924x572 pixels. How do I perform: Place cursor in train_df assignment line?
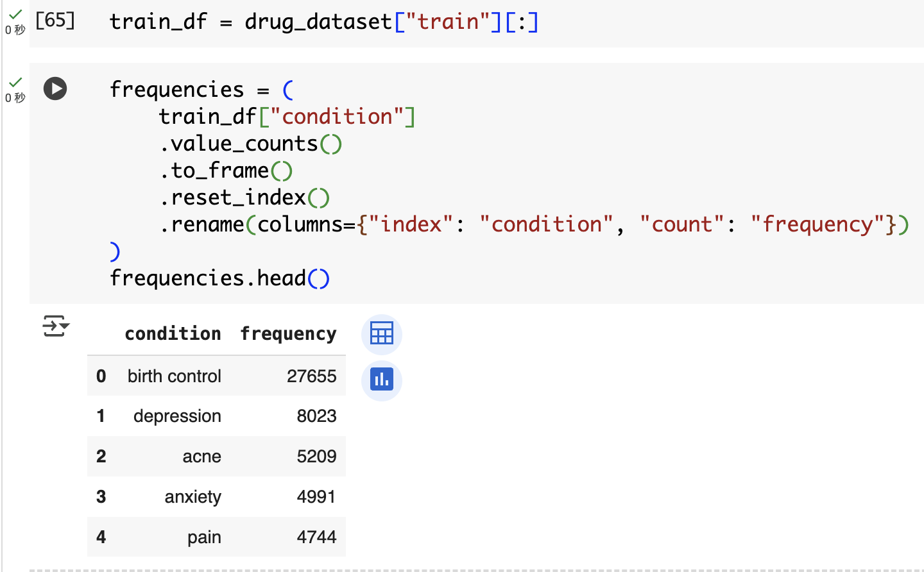324,22
